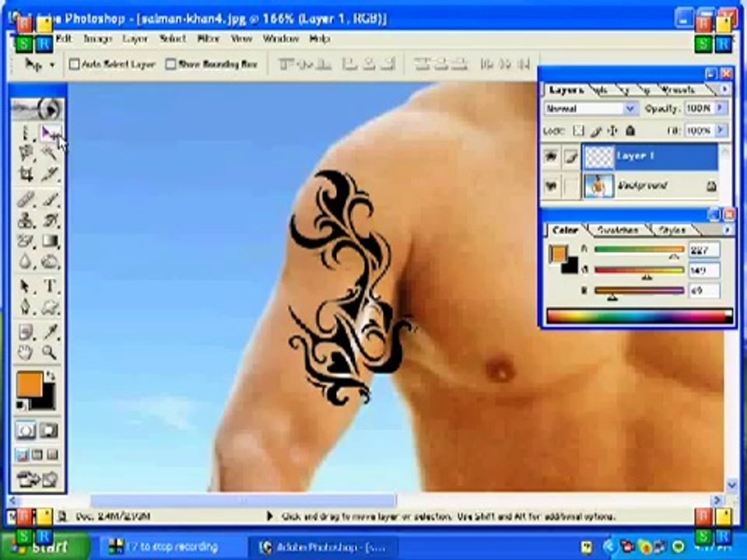Open Move tool preset picker arrow

tap(52, 65)
